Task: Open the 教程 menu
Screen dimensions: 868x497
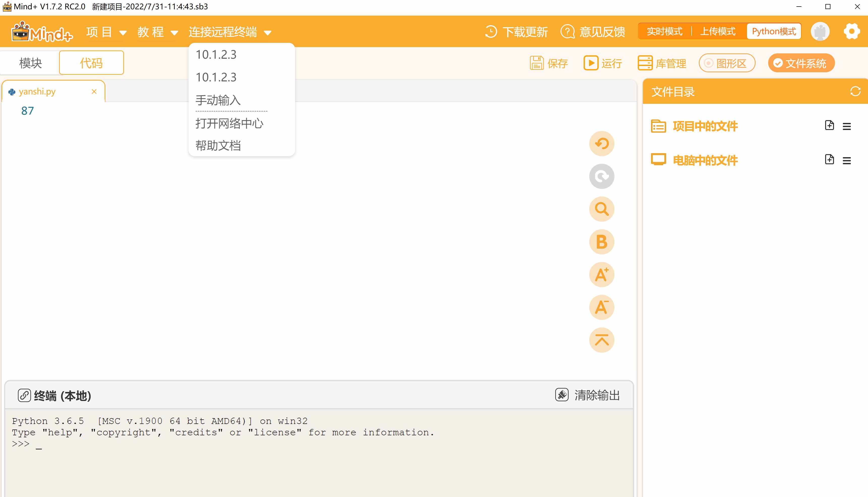Action: pyautogui.click(x=158, y=32)
